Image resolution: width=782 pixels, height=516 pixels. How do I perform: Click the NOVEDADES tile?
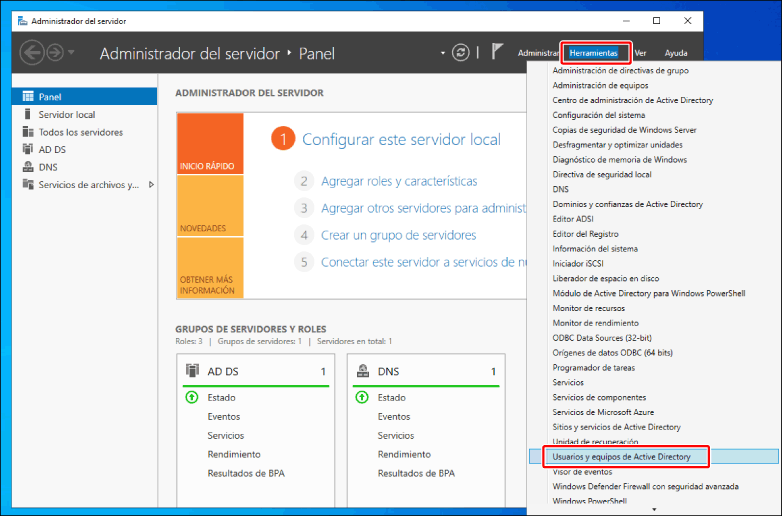coord(210,205)
